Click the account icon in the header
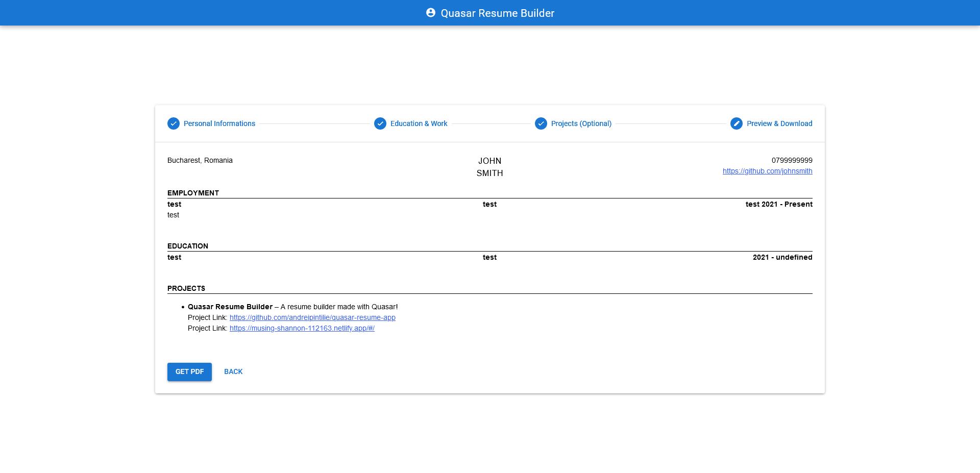Image resolution: width=980 pixels, height=473 pixels. (x=431, y=13)
